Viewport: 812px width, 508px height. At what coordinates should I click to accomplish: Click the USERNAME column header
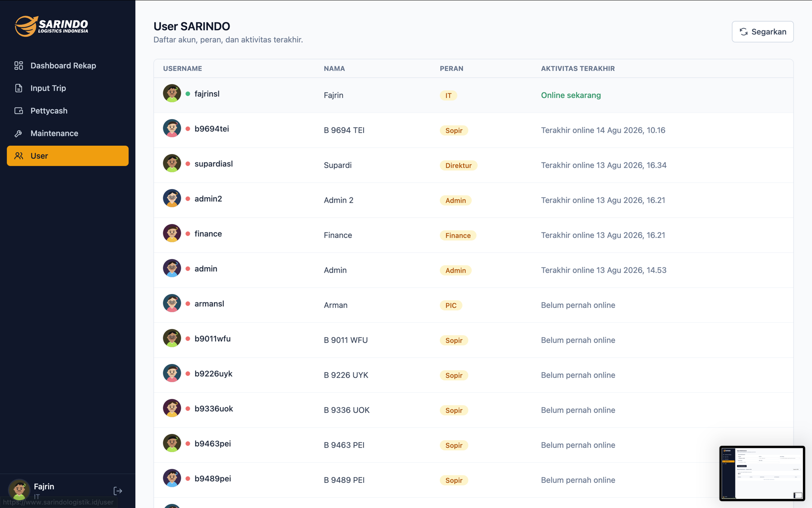pyautogui.click(x=182, y=69)
